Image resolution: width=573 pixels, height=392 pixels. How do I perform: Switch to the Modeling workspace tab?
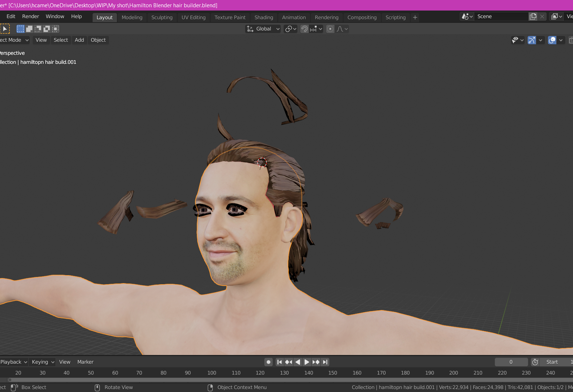click(132, 17)
